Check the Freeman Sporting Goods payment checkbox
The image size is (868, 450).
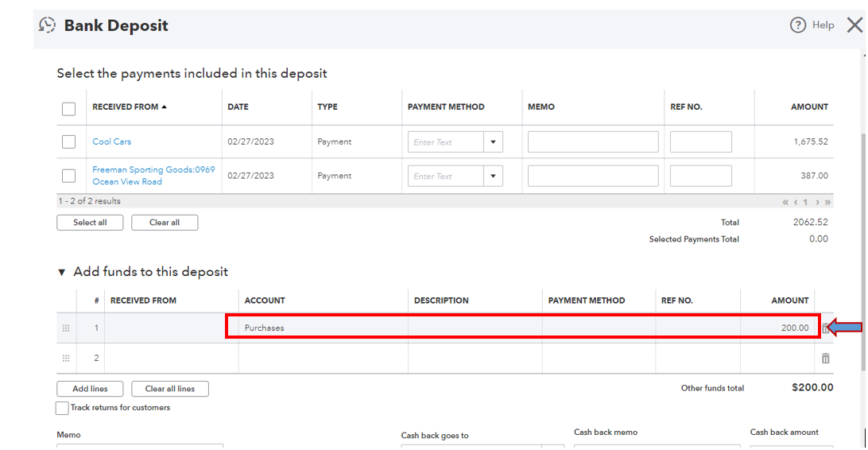69,176
